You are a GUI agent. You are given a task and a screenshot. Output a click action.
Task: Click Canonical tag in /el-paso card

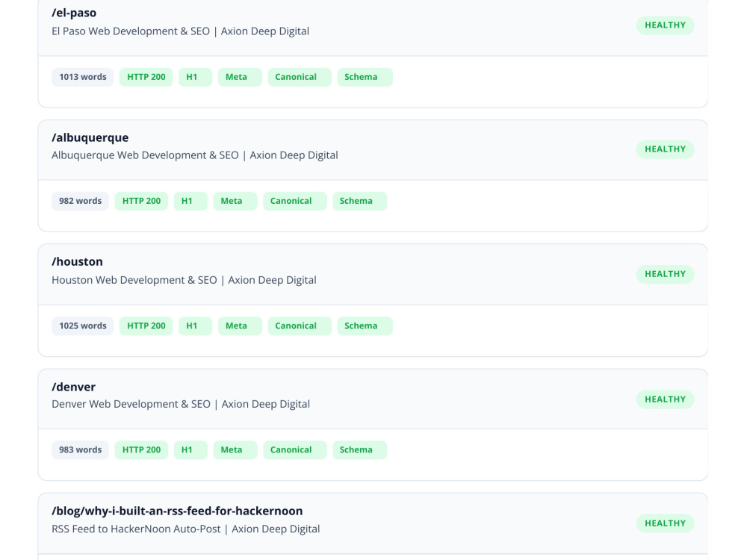(x=300, y=77)
